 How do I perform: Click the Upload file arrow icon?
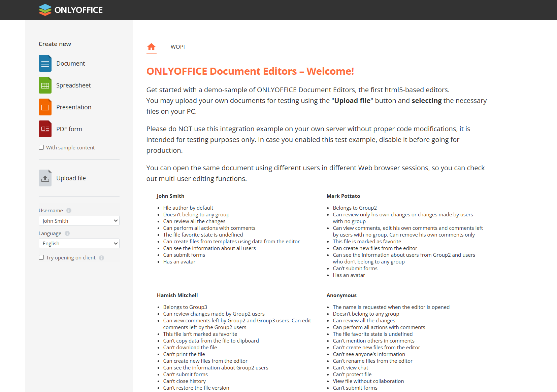click(45, 178)
